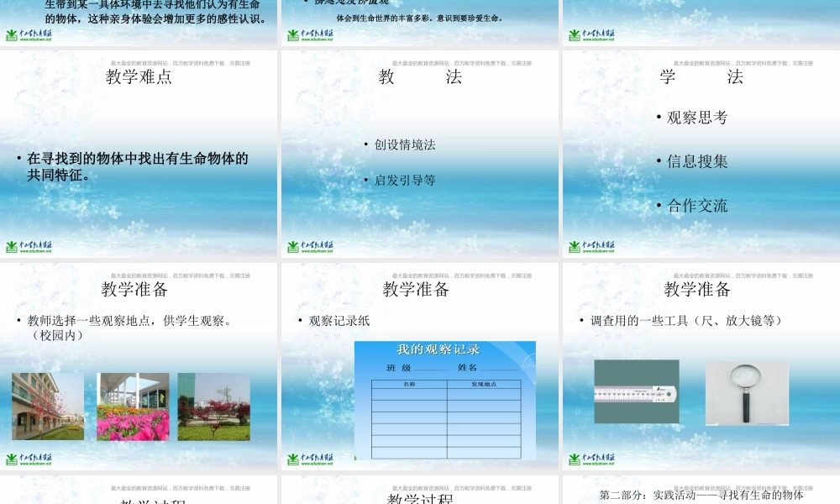840x504 pixels.
Task: Select the 名称 column header cell
Action: [x=408, y=383]
